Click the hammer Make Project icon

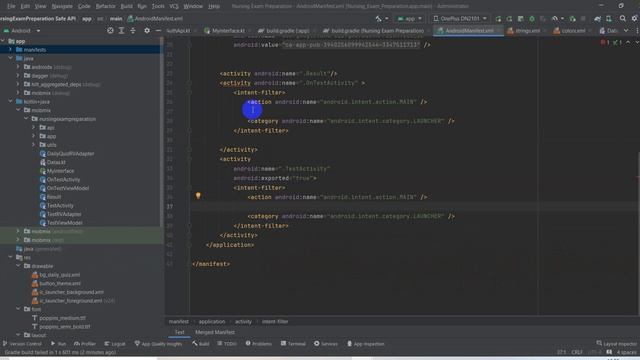click(x=378, y=19)
